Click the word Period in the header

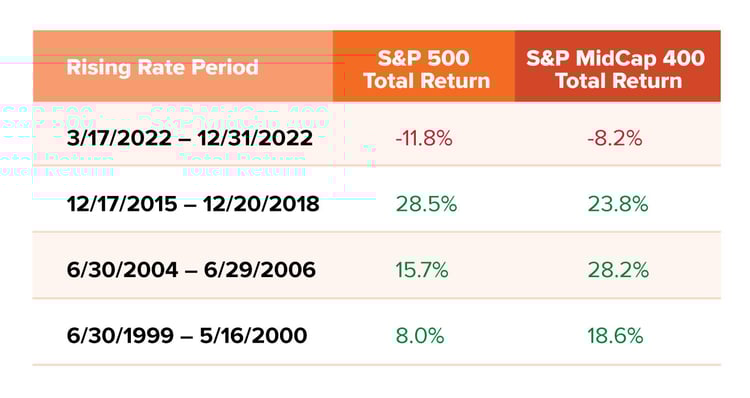pyautogui.click(x=225, y=67)
